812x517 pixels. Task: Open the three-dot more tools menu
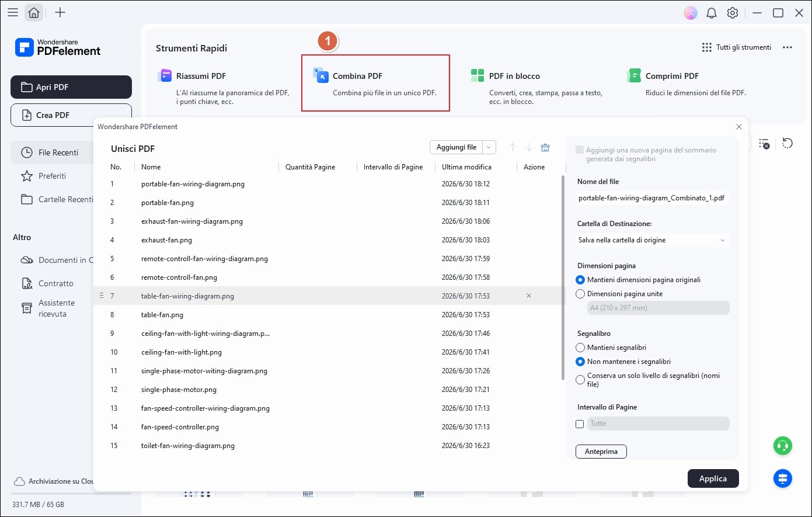click(x=787, y=47)
